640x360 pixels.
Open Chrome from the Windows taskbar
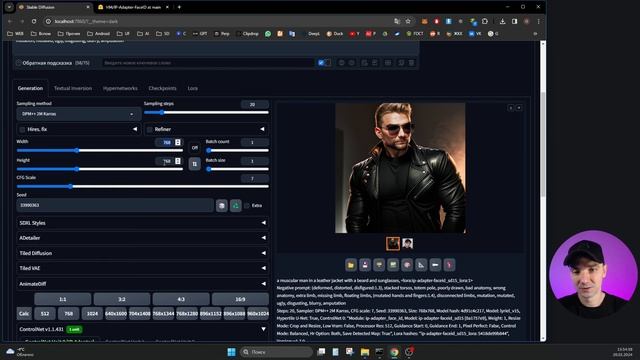pyautogui.click(x=394, y=352)
